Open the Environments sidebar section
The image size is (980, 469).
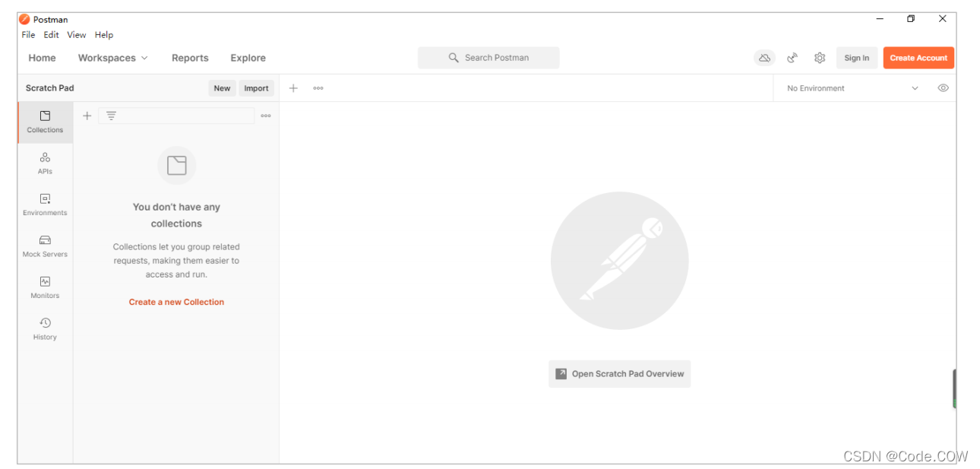45,205
